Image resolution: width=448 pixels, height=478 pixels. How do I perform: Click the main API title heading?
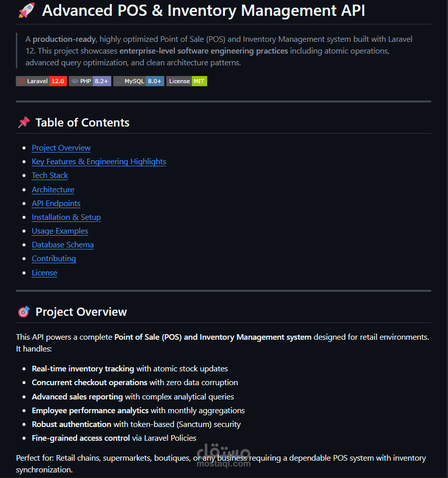point(204,10)
